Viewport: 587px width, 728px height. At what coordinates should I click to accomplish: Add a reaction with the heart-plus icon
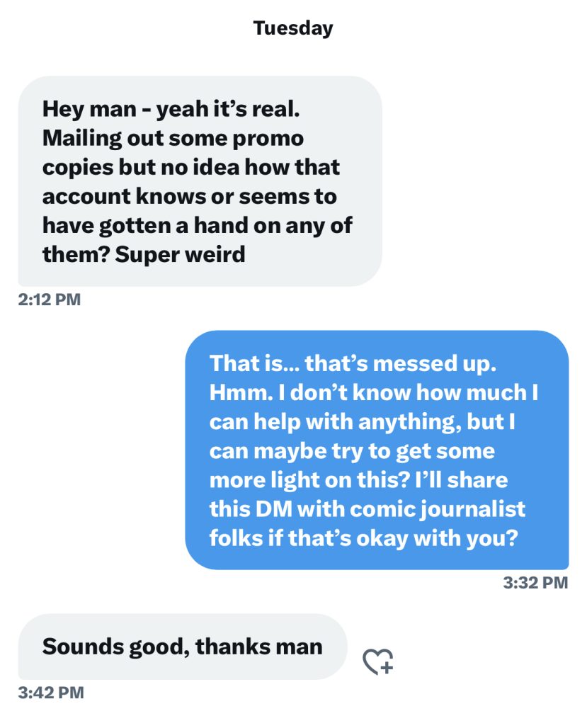click(x=377, y=661)
